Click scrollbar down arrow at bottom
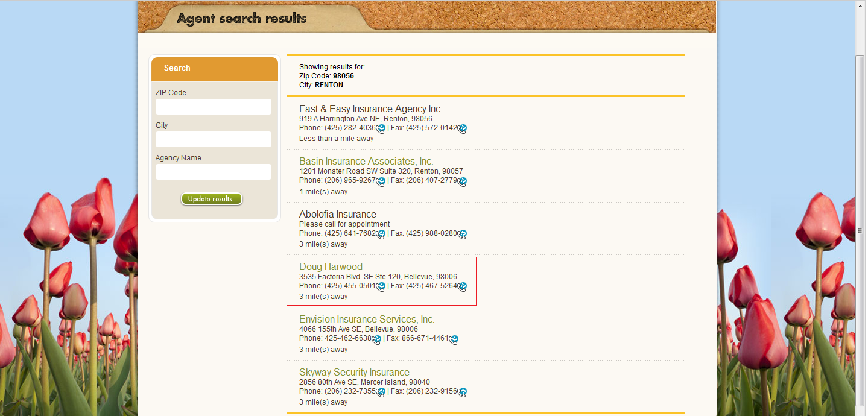This screenshot has width=868, height=416. point(861,411)
